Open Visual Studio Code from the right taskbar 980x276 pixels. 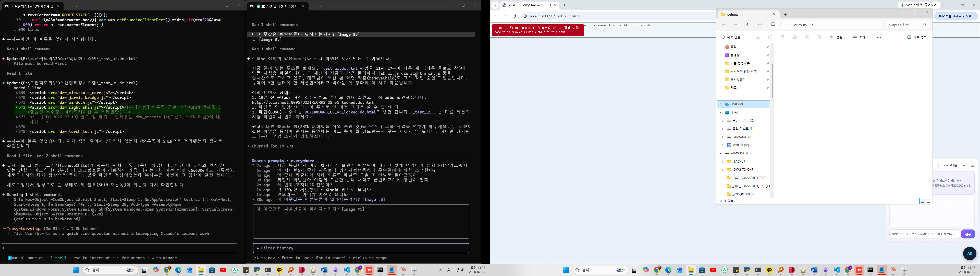[x=837, y=270]
